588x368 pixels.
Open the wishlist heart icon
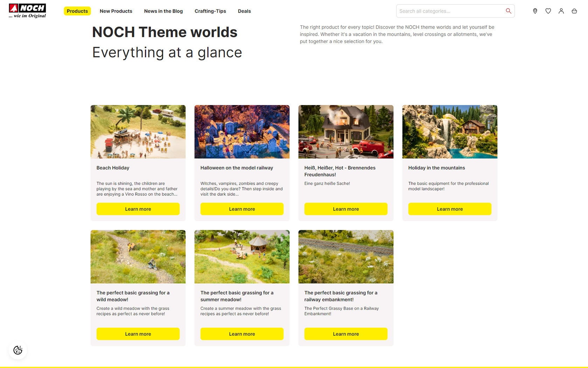click(548, 11)
